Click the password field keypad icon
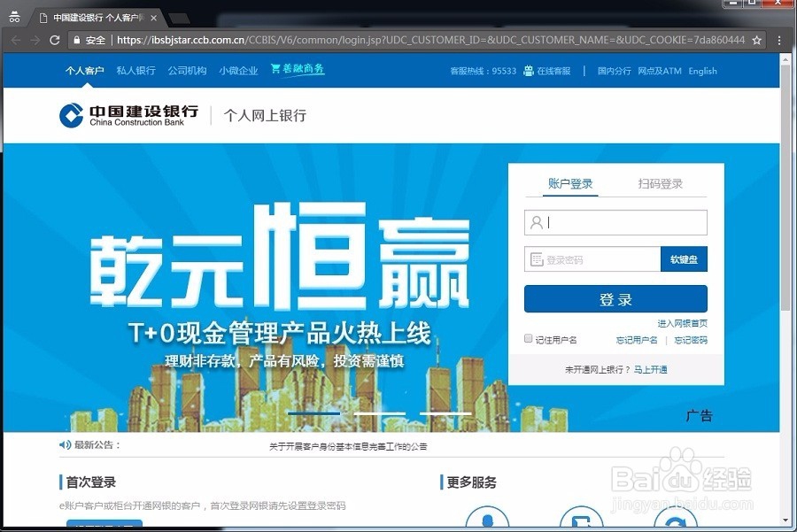 pos(537,259)
